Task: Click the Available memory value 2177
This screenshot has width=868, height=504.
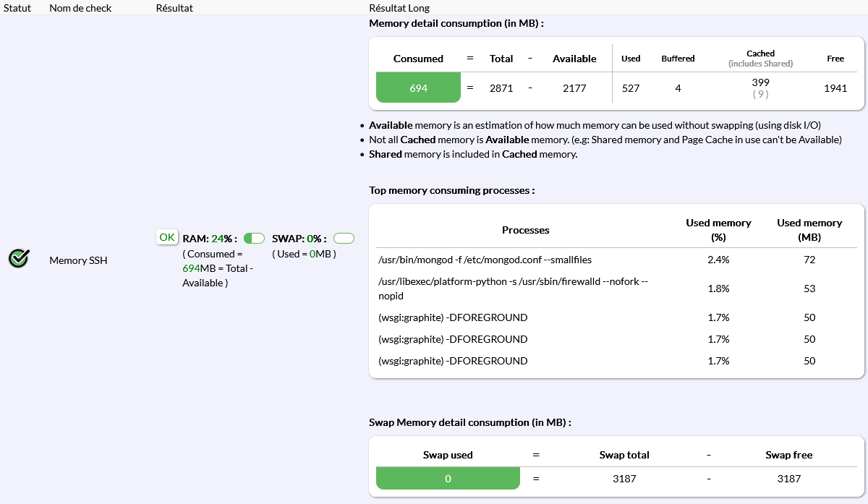Action: click(x=574, y=88)
